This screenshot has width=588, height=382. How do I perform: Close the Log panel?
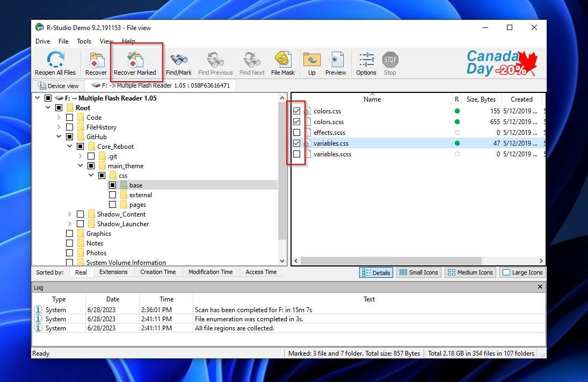[x=540, y=287]
